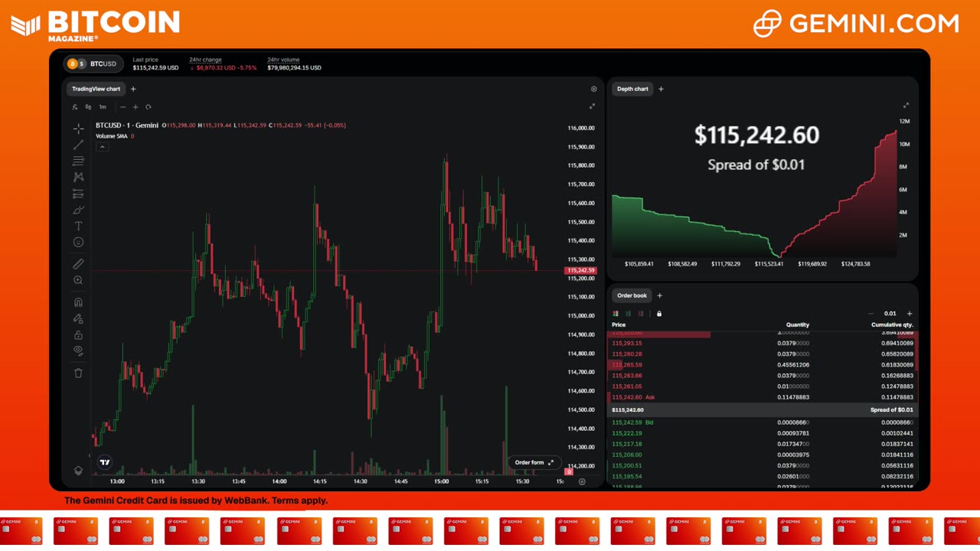Open the object tree layers icon
Viewport: 980px width, 551px height.
click(78, 471)
